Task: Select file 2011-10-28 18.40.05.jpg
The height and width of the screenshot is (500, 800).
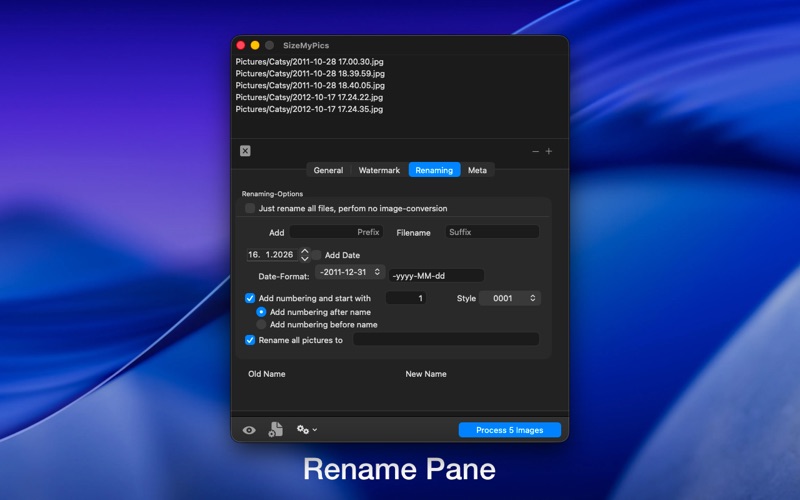Action: (310, 85)
